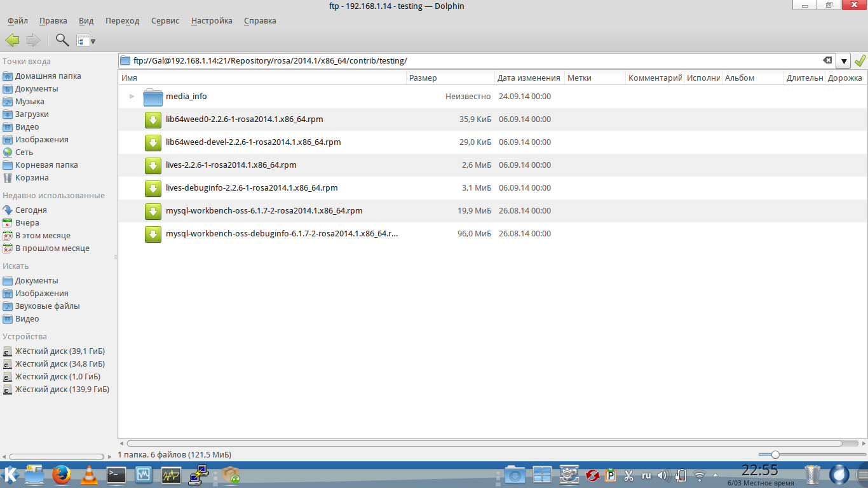
Task: Expand the location history dropdown arrow
Action: click(x=843, y=61)
